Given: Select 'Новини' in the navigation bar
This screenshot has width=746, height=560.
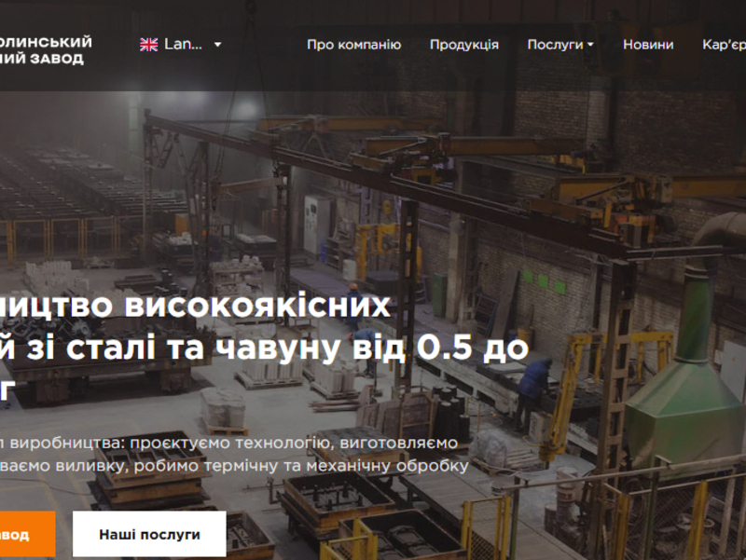Looking at the screenshot, I should [x=648, y=45].
